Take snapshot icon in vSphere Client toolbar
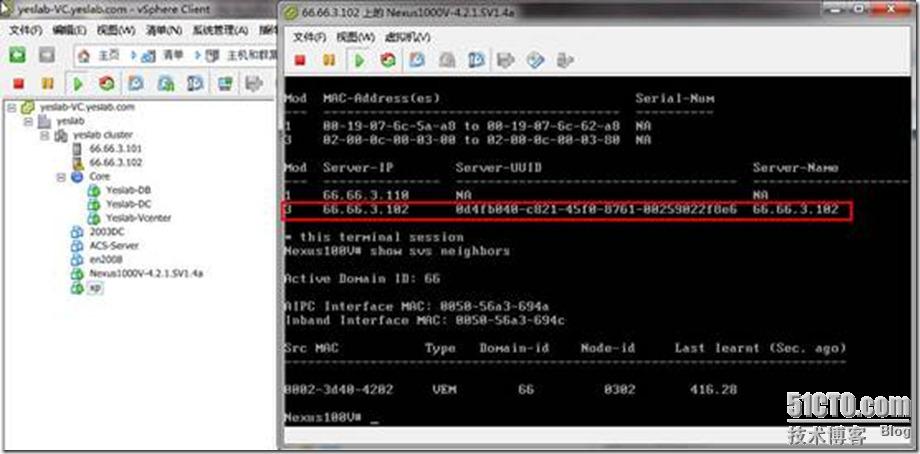920x454 pixels. point(136,84)
